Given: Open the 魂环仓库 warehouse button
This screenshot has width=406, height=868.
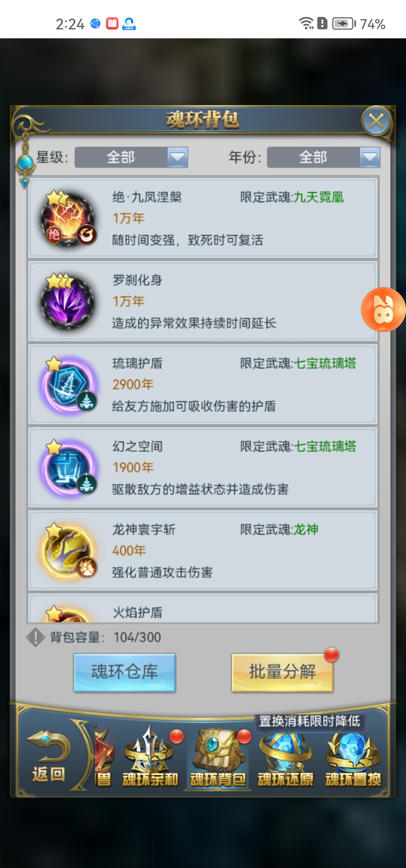Looking at the screenshot, I should point(125,672).
